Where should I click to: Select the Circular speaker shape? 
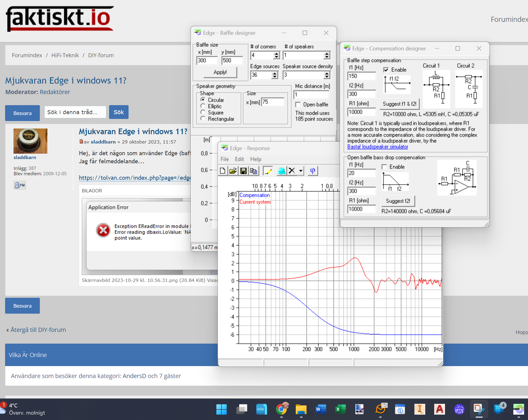(x=203, y=100)
